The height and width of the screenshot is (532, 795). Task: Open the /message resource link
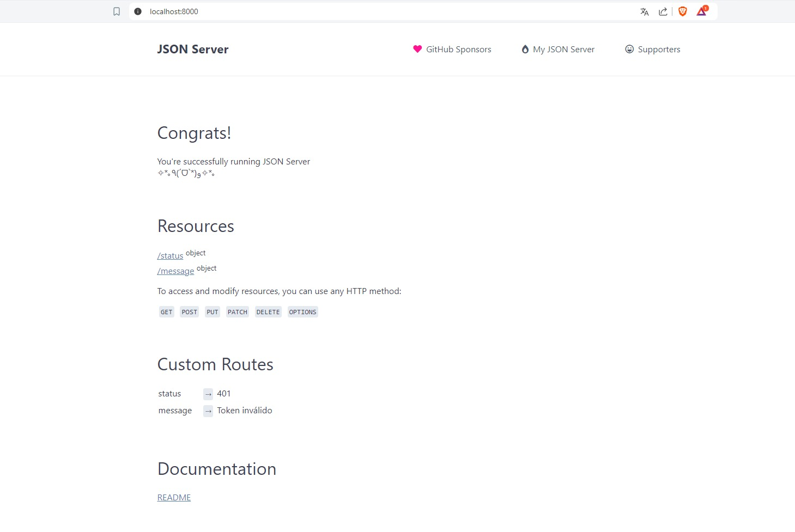point(175,271)
